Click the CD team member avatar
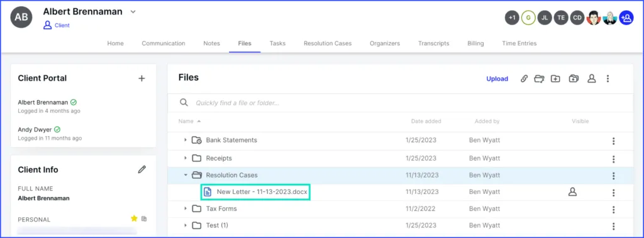This screenshot has width=644, height=238. pyautogui.click(x=577, y=18)
